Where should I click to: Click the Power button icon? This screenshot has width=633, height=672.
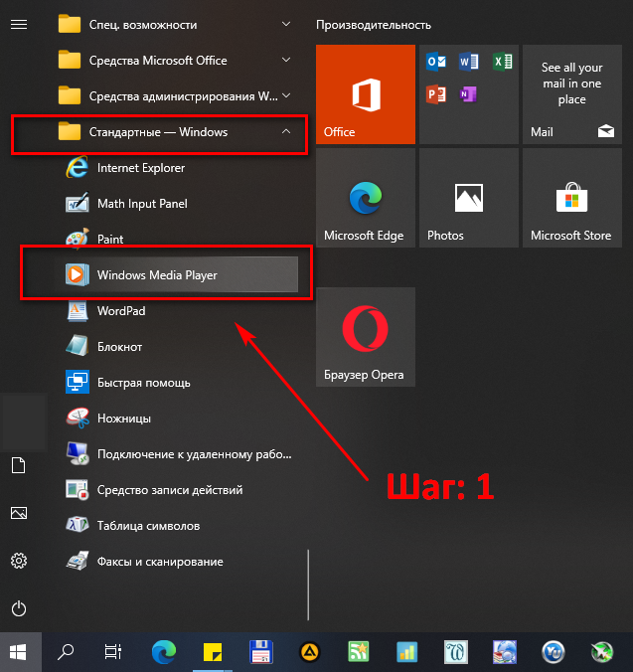[x=19, y=608]
